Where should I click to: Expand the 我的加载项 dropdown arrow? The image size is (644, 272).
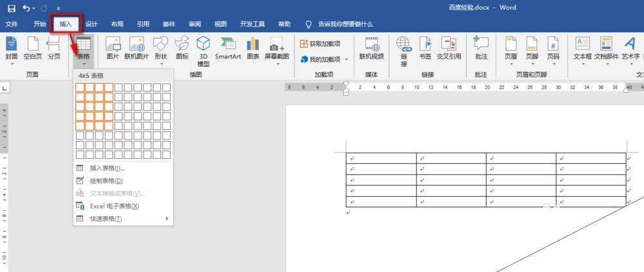(x=346, y=60)
